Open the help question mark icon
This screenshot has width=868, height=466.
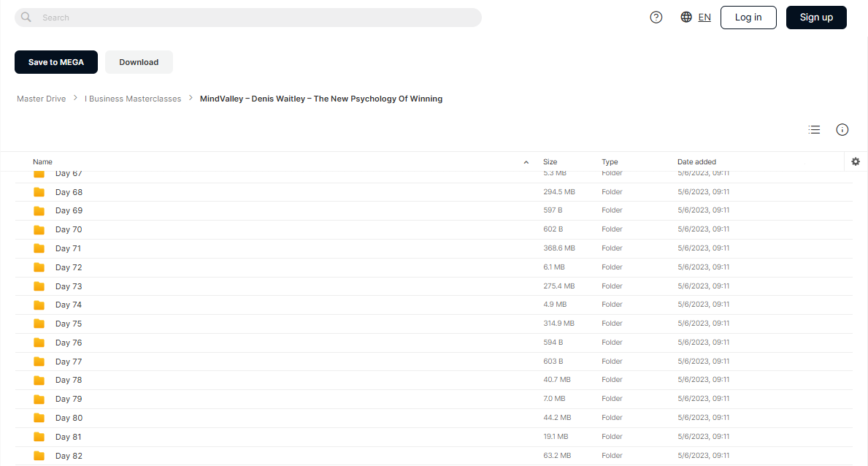pos(656,18)
